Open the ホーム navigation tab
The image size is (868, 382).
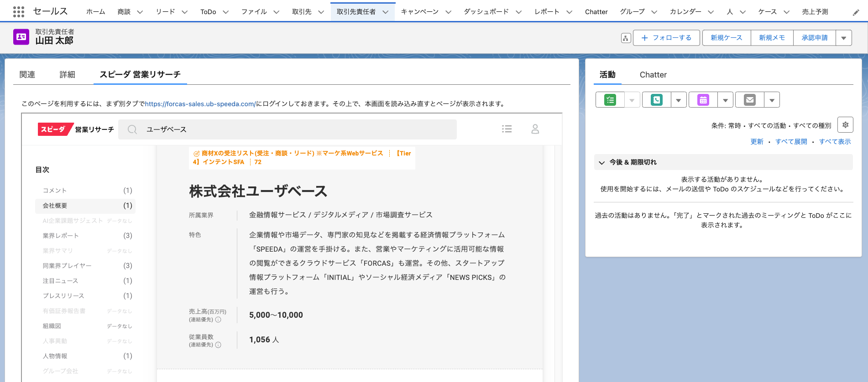96,12
